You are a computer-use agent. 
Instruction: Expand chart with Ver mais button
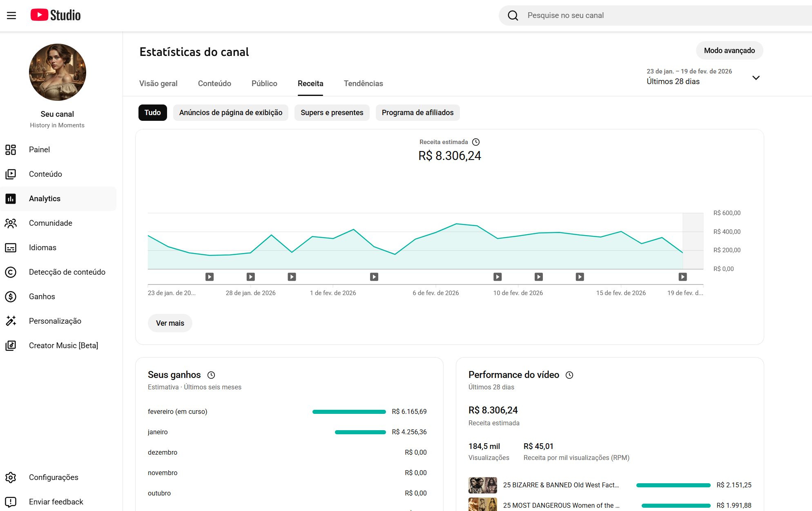pyautogui.click(x=170, y=323)
